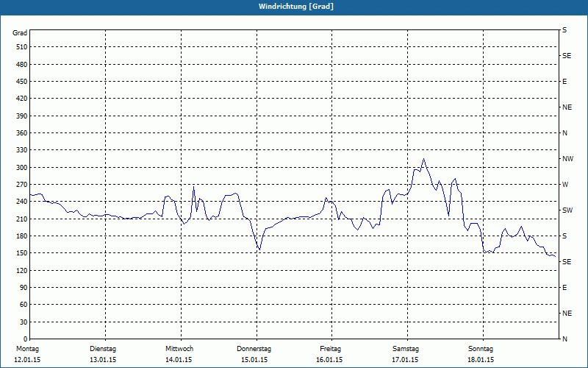Click the 240 axis value
The image size is (588, 368).
click(22, 201)
